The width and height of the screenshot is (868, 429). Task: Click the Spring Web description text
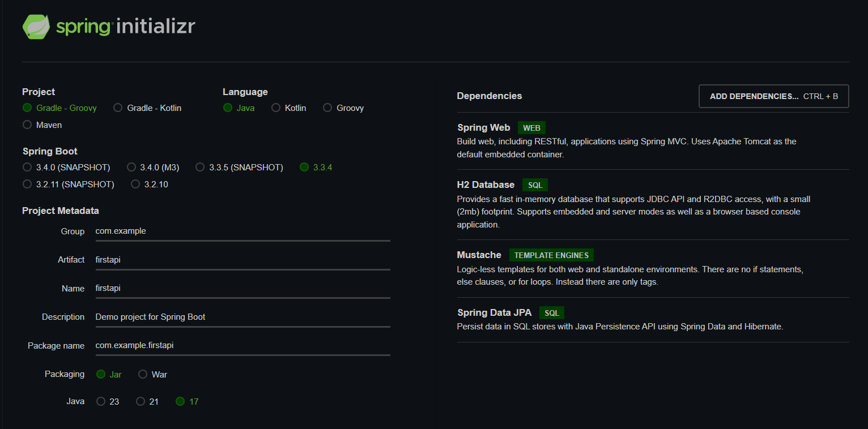coord(627,148)
